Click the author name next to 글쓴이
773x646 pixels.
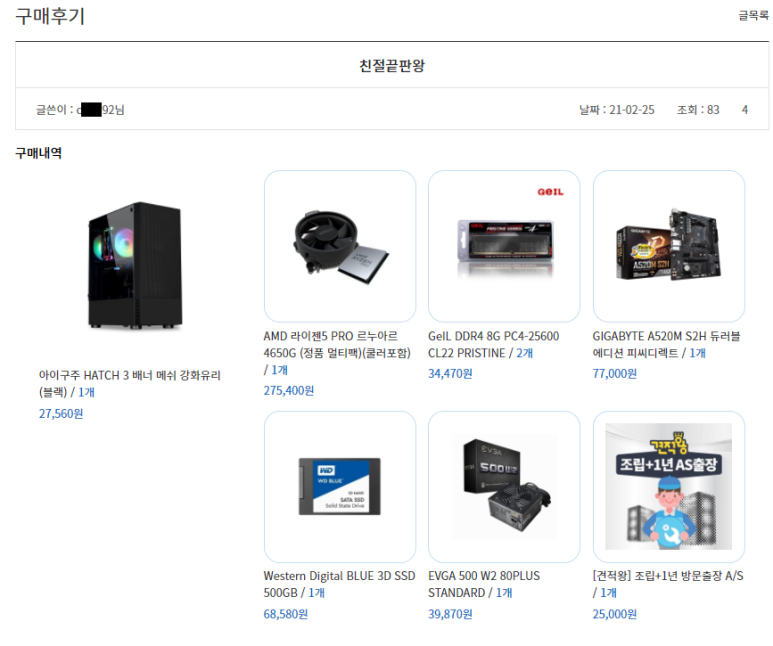coord(100,109)
